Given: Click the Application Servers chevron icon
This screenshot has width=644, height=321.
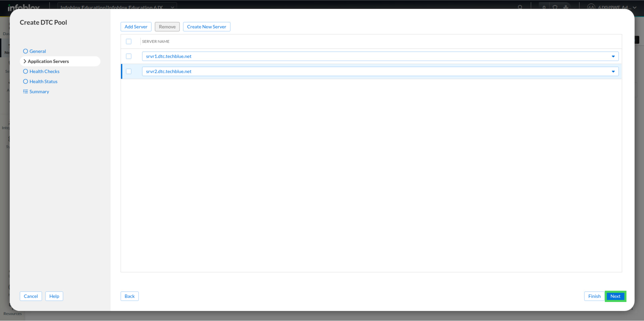Looking at the screenshot, I should click(x=25, y=61).
